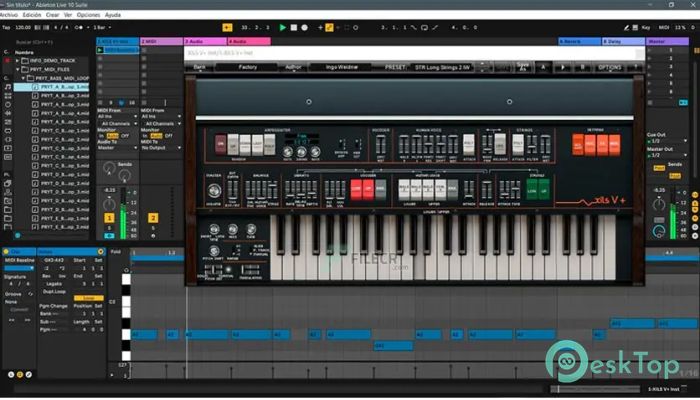Click the plugin Save As button

pyautogui.click(x=522, y=67)
